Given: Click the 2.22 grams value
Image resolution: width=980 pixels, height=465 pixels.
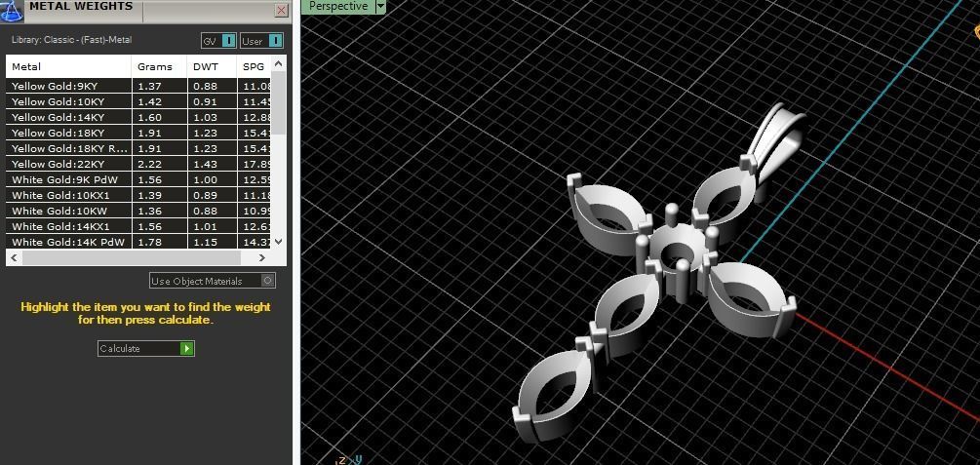Looking at the screenshot, I should [149, 165].
